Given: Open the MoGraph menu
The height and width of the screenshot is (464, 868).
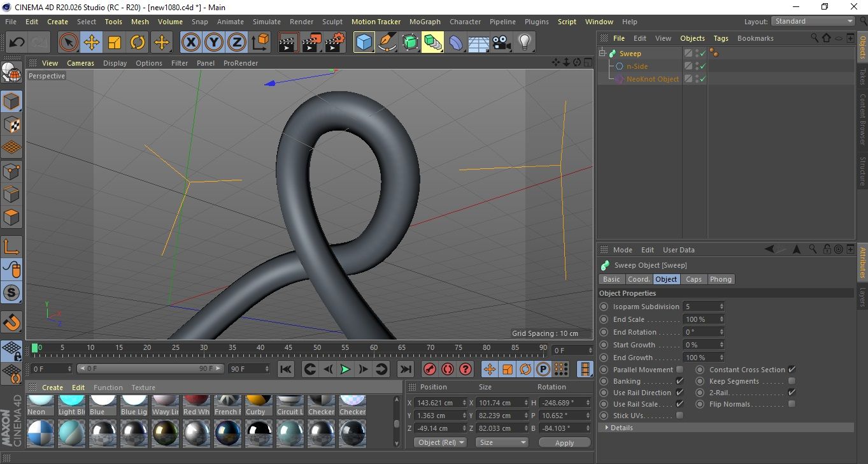Looking at the screenshot, I should (425, 22).
